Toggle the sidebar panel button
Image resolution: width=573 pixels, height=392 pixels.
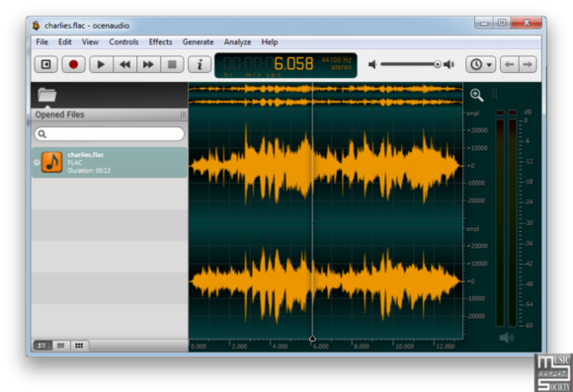click(46, 64)
